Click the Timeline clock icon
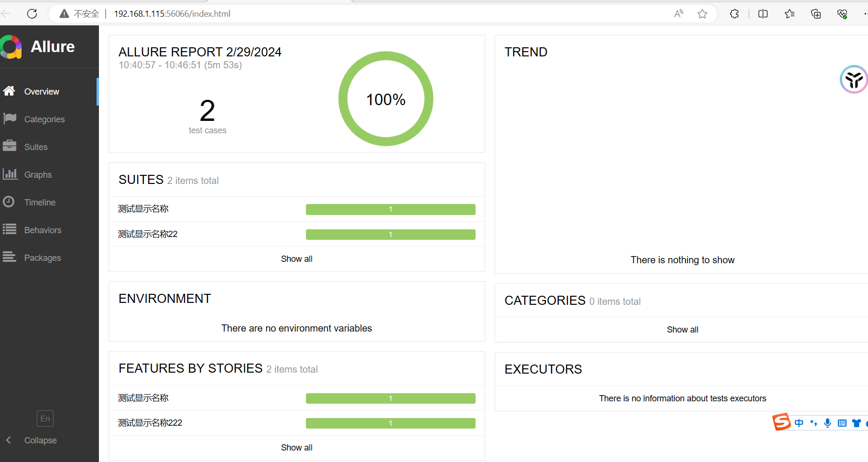868x462 pixels. [9, 202]
